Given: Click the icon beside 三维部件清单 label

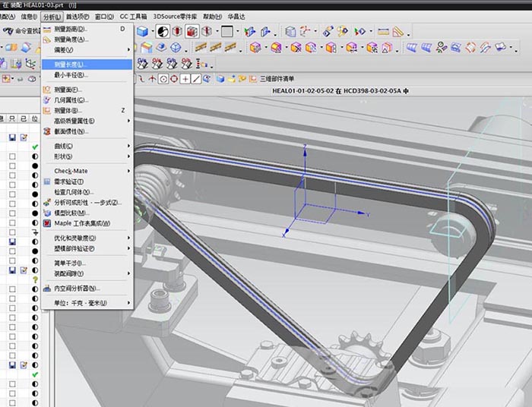Looking at the screenshot, I should click(x=253, y=79).
